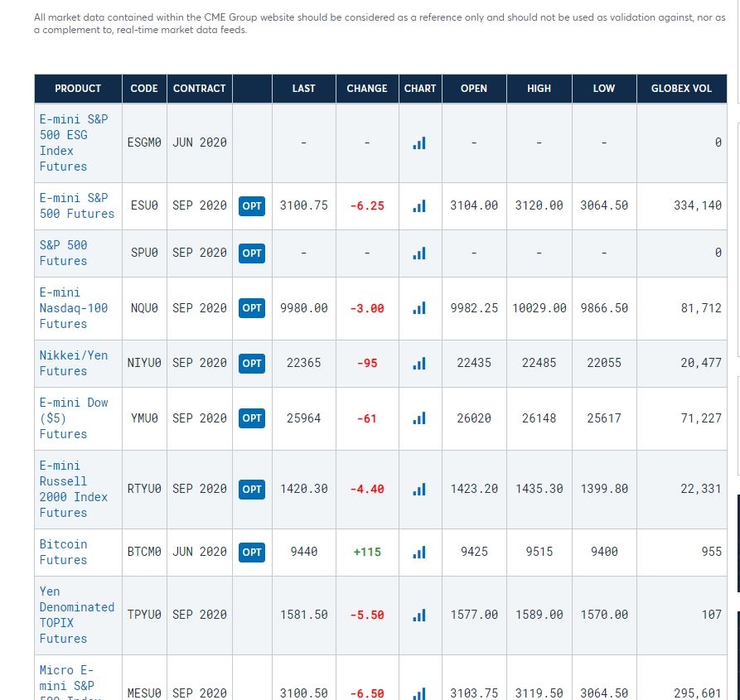Select last price 22365
This screenshot has width=740, height=700.
[303, 363]
